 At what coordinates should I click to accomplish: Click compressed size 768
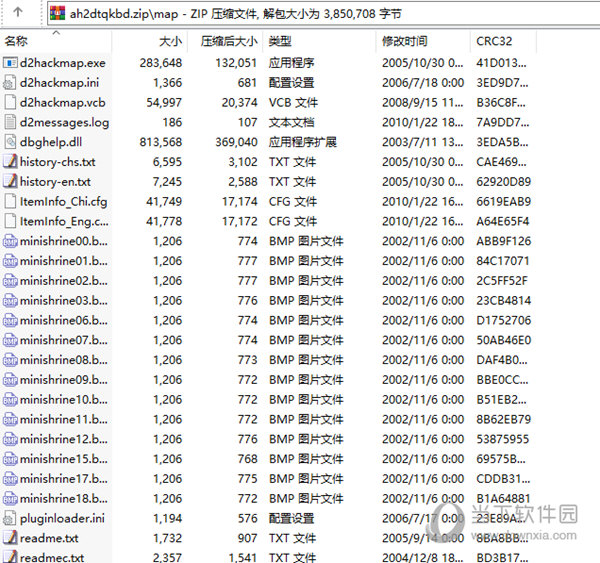pos(247,459)
